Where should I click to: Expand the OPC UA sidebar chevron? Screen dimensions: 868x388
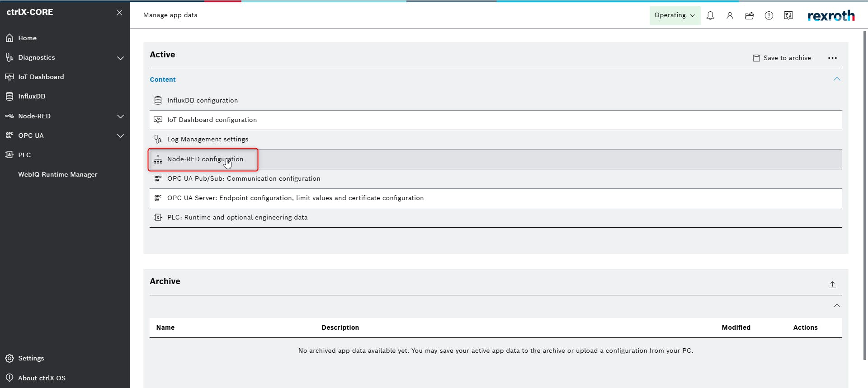coord(120,136)
